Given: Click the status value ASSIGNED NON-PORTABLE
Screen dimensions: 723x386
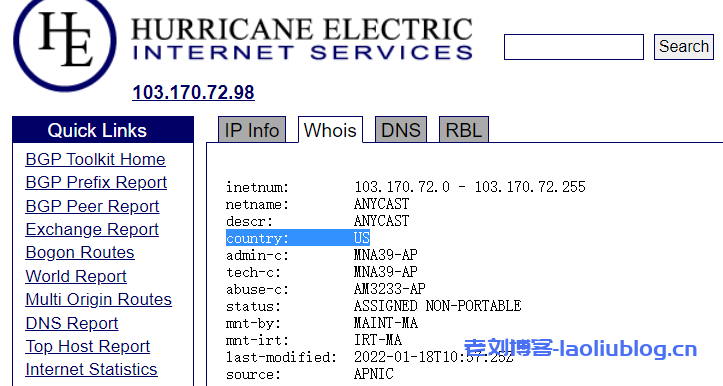Looking at the screenshot, I should pyautogui.click(x=438, y=306).
